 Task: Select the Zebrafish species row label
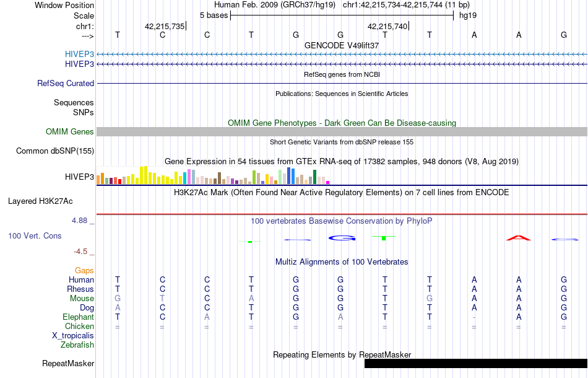point(77,345)
